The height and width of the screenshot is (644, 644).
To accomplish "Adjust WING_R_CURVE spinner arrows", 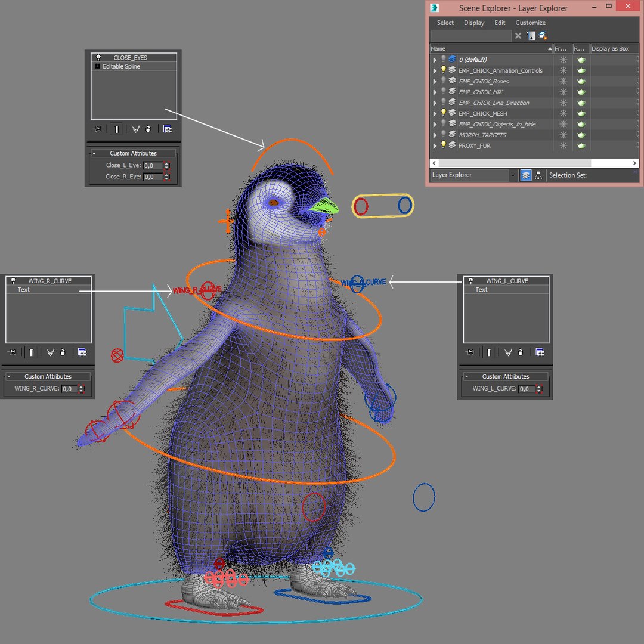I will coord(81,389).
